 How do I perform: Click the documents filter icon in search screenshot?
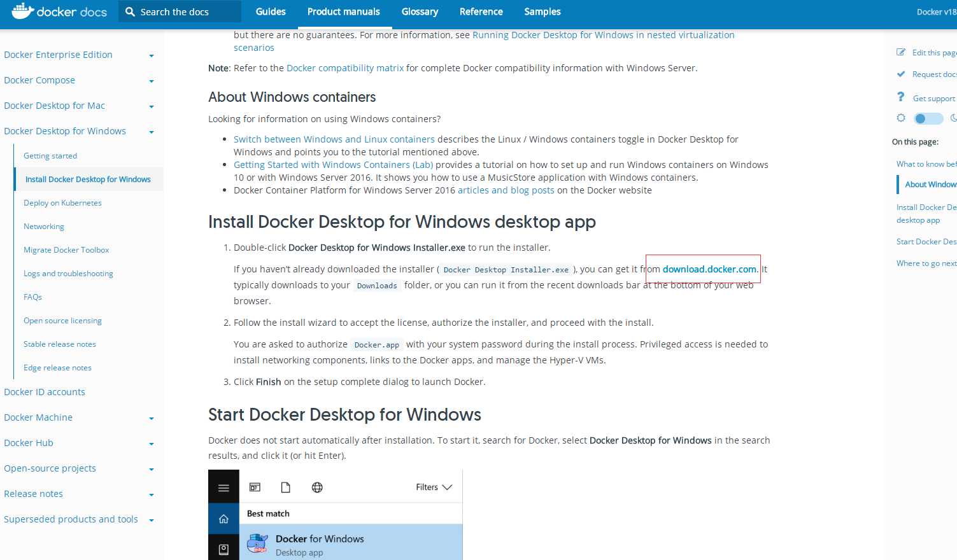coord(286,487)
